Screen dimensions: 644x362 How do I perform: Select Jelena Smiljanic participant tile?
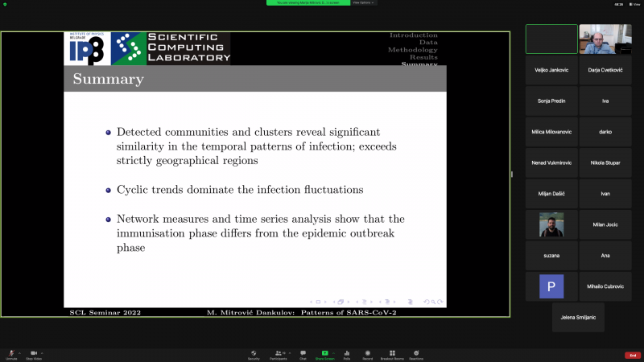578,317
